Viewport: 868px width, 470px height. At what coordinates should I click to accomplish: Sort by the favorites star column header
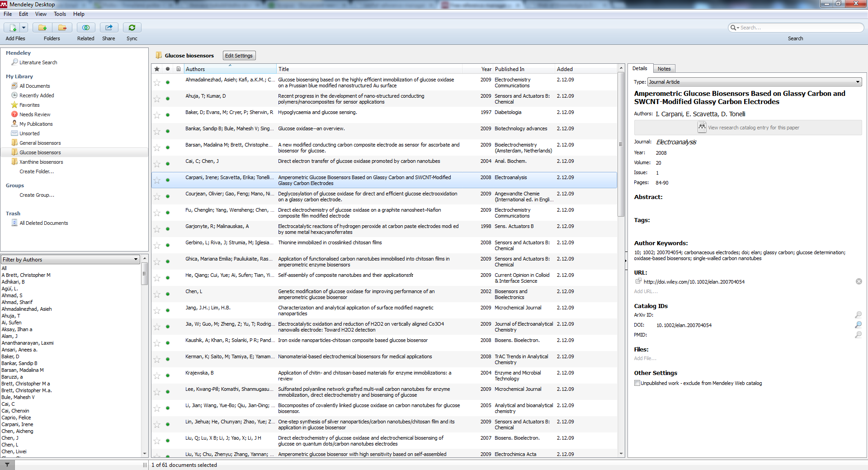[x=157, y=69]
